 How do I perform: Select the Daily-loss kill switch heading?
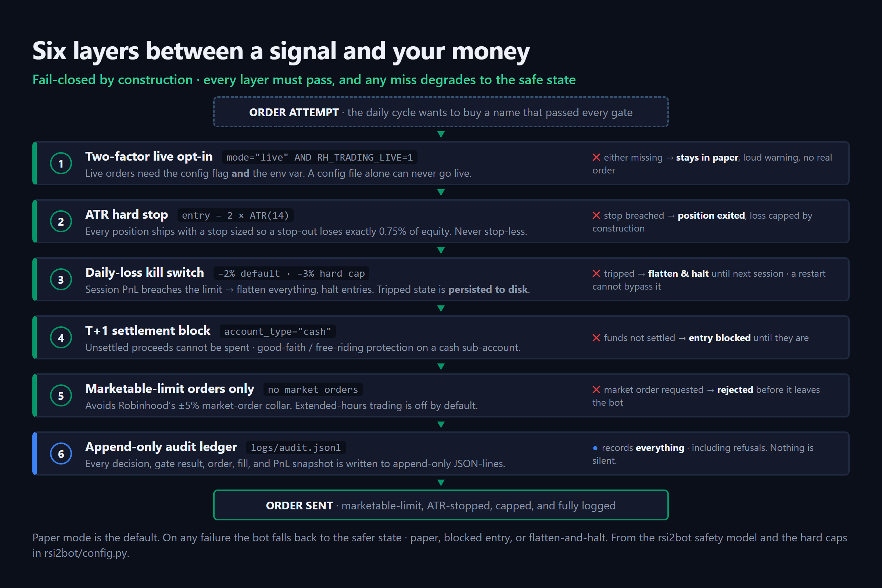tap(145, 273)
